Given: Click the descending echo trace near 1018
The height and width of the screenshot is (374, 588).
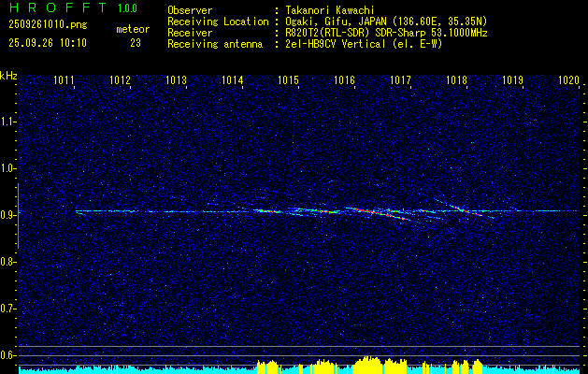Looking at the screenshot, I should [x=465, y=209].
